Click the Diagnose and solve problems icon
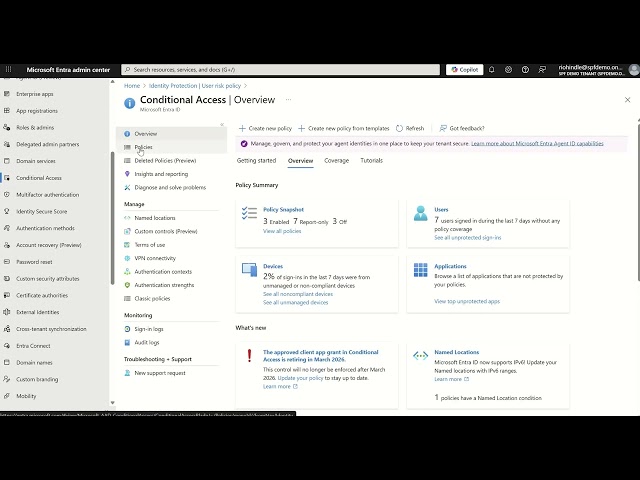The image size is (640, 480). click(x=127, y=187)
